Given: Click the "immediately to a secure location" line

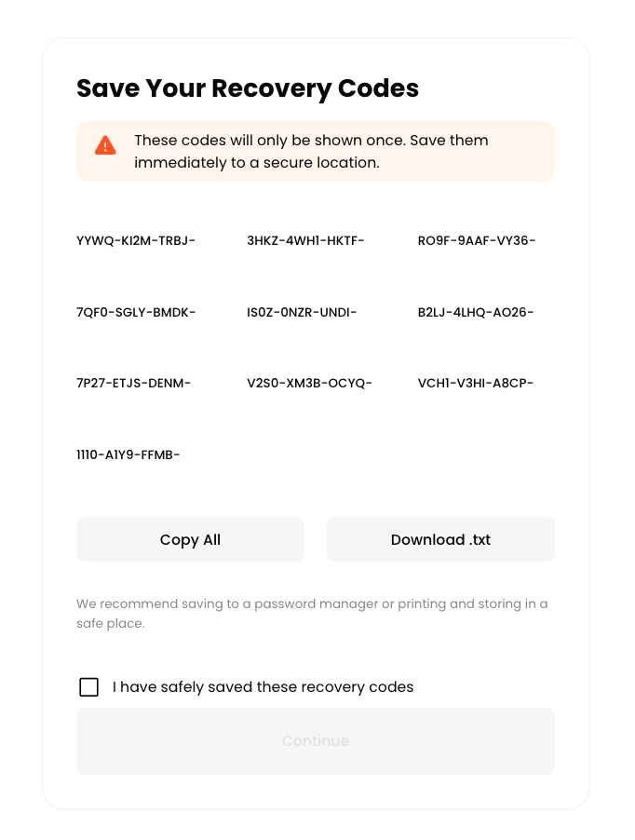Looking at the screenshot, I should (x=257, y=162).
